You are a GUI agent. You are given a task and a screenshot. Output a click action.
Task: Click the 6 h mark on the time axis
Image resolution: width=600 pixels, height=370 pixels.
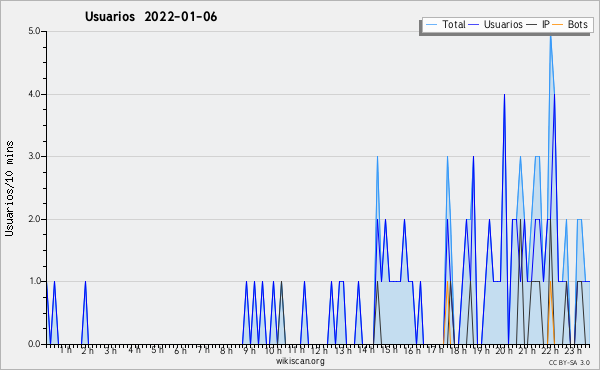(x=180, y=351)
